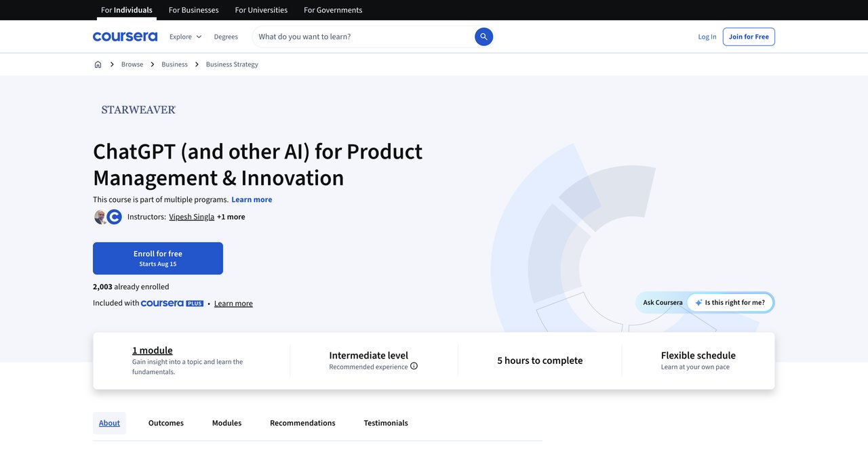
Task: Click Enroll for free button
Action: (158, 258)
